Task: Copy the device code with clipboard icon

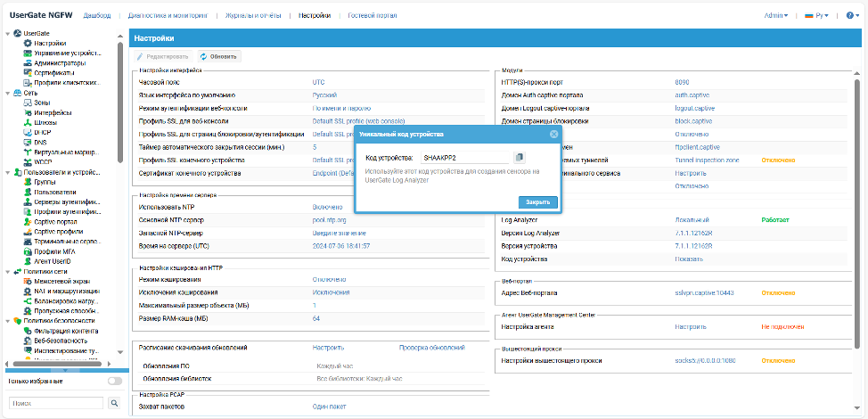Action: [x=520, y=158]
